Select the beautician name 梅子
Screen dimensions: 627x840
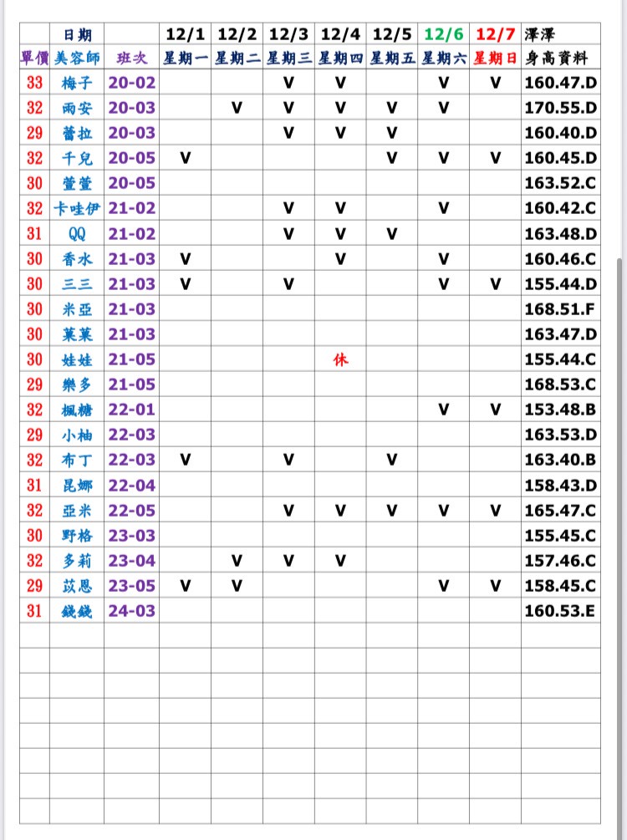click(77, 83)
